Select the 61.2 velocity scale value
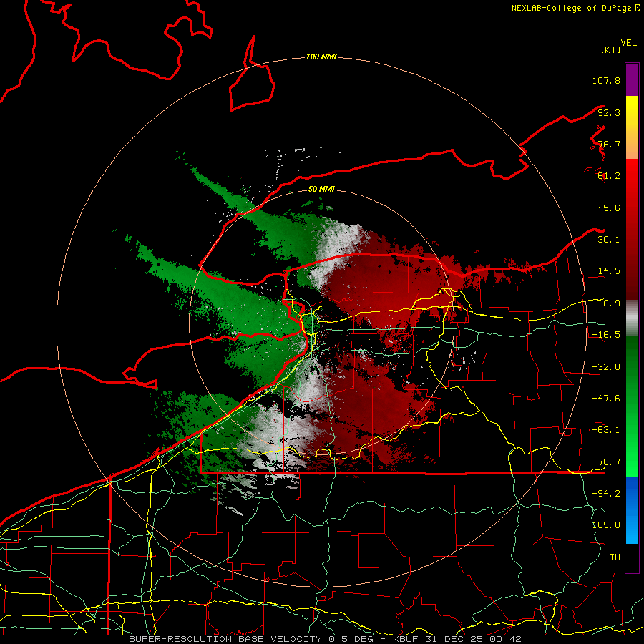644x644 pixels. click(x=609, y=176)
